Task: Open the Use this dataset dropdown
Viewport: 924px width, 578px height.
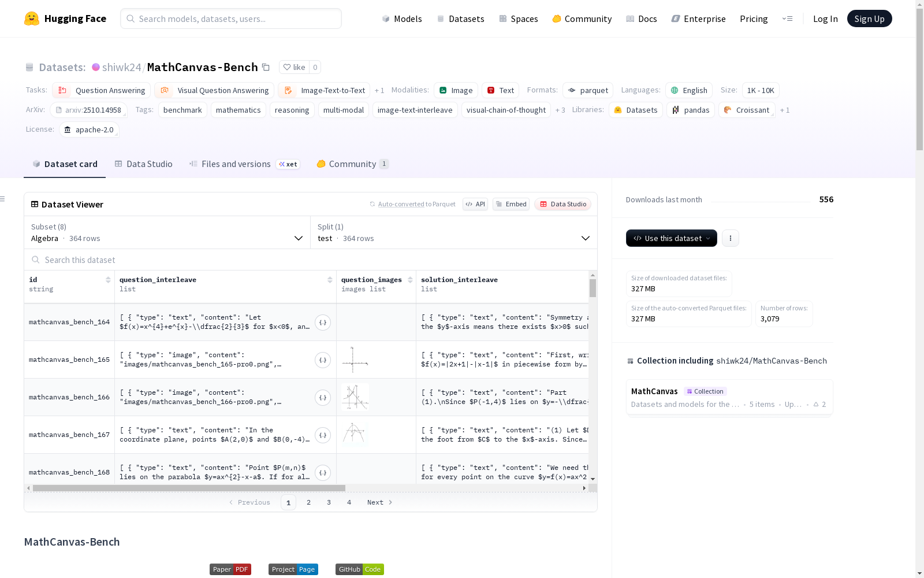Action: pyautogui.click(x=672, y=238)
